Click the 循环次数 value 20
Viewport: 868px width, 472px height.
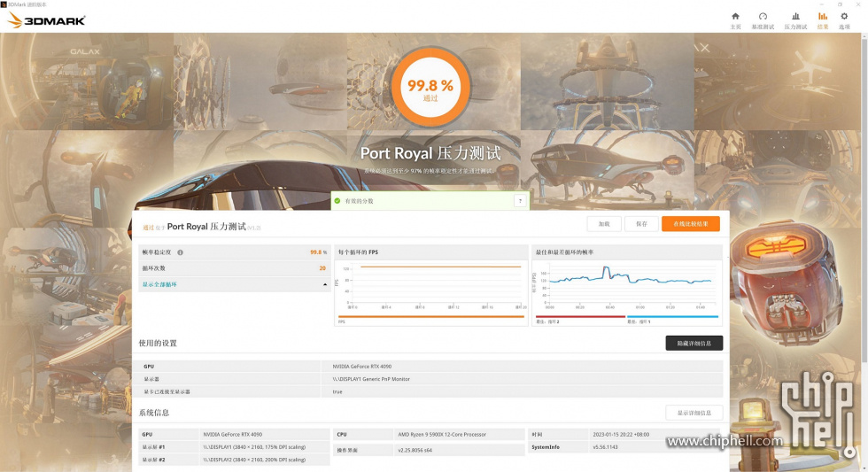click(322, 268)
